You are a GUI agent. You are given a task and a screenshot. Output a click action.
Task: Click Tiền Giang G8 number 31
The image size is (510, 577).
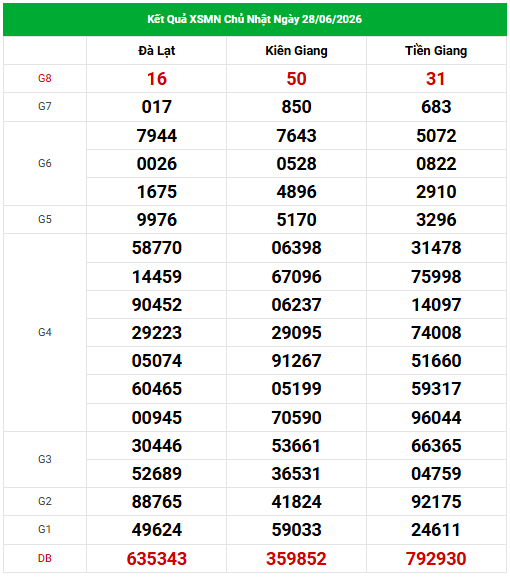point(436,79)
